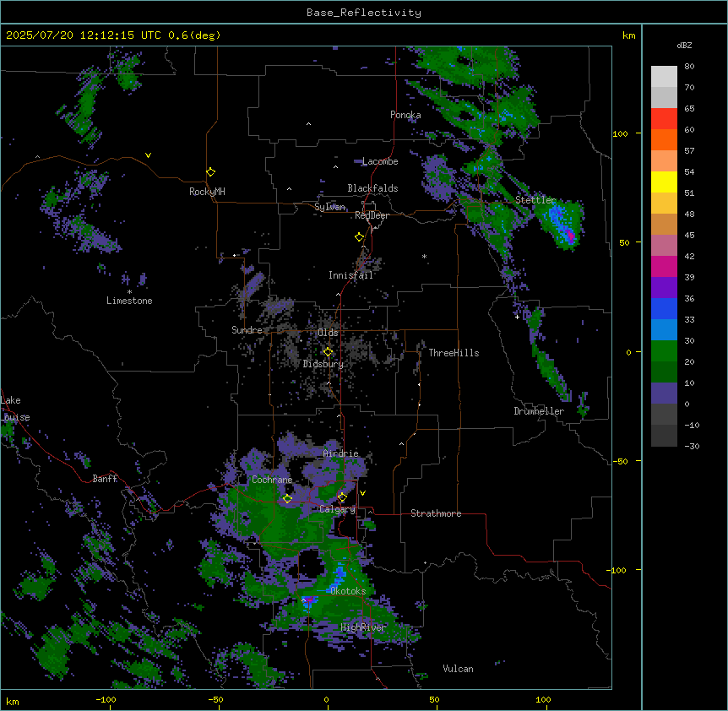
Task: Select the yellow diamond marker above Didsbury
Action: pos(328,352)
